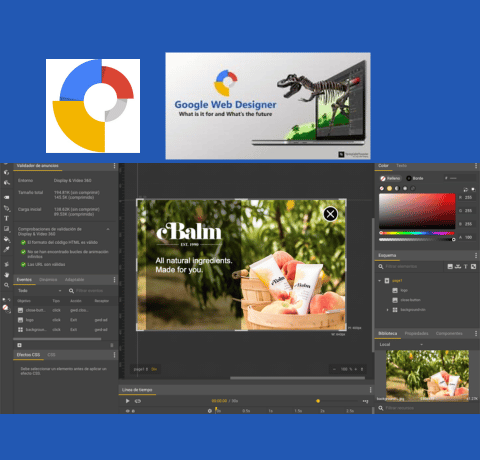The width and height of the screenshot is (480, 460).
Task: Swap fill and border colors icon
Action: coord(466,189)
